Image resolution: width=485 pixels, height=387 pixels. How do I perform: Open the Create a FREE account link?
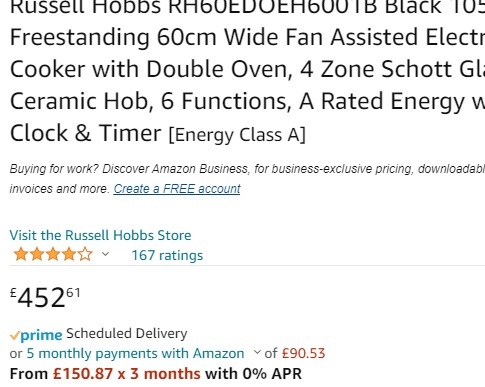[x=177, y=189]
